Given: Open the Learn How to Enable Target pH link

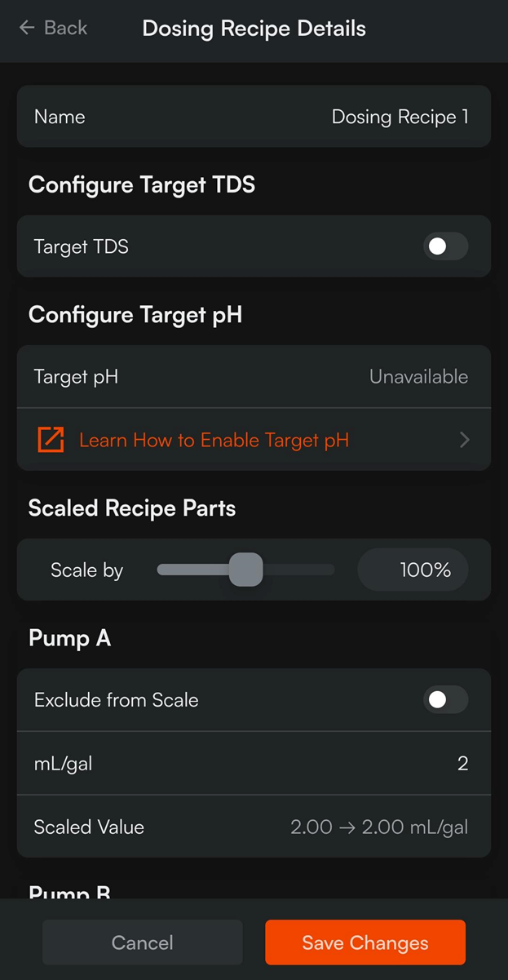Looking at the screenshot, I should tap(214, 440).
